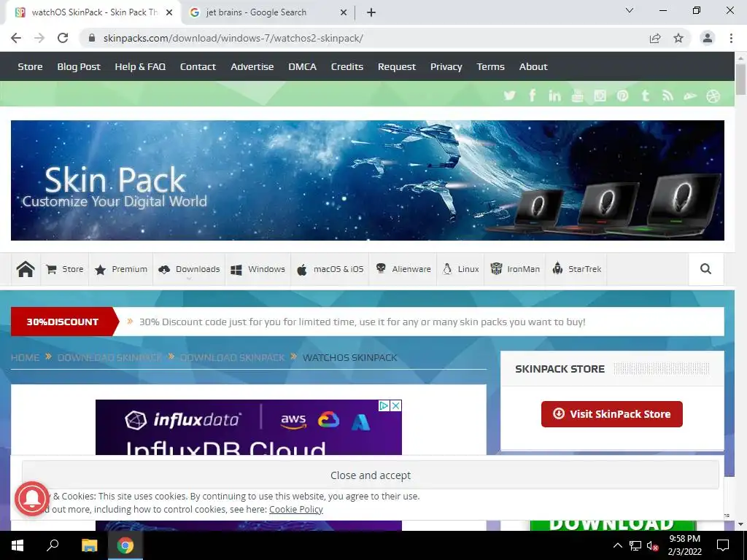747x560 pixels.
Task: Click the home icon in site navigation
Action: point(26,269)
